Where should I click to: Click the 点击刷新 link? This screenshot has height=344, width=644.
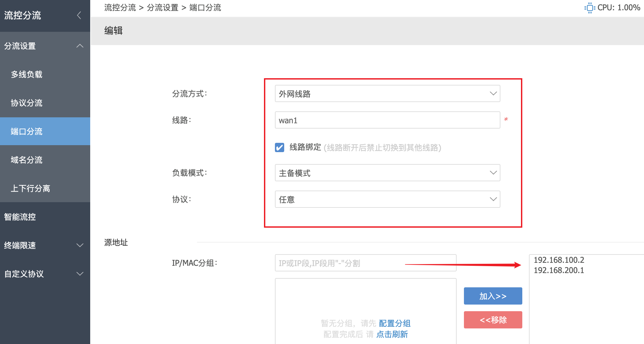[392, 334]
